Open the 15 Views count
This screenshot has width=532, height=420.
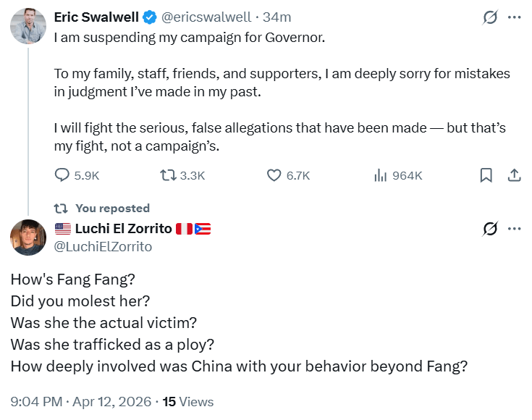(188, 401)
